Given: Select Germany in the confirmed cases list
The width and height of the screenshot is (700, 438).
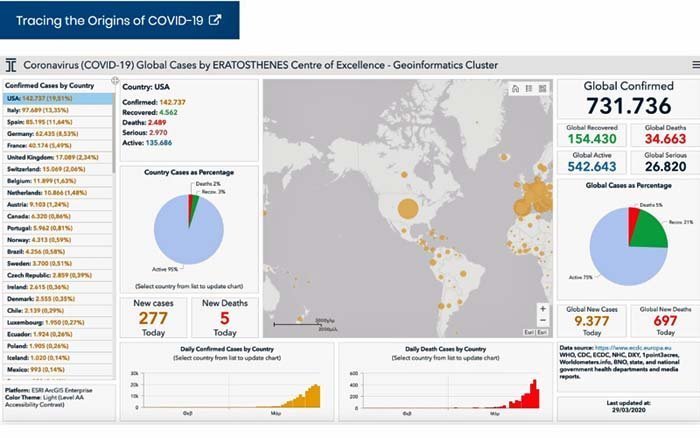Looking at the screenshot, I should [58, 134].
